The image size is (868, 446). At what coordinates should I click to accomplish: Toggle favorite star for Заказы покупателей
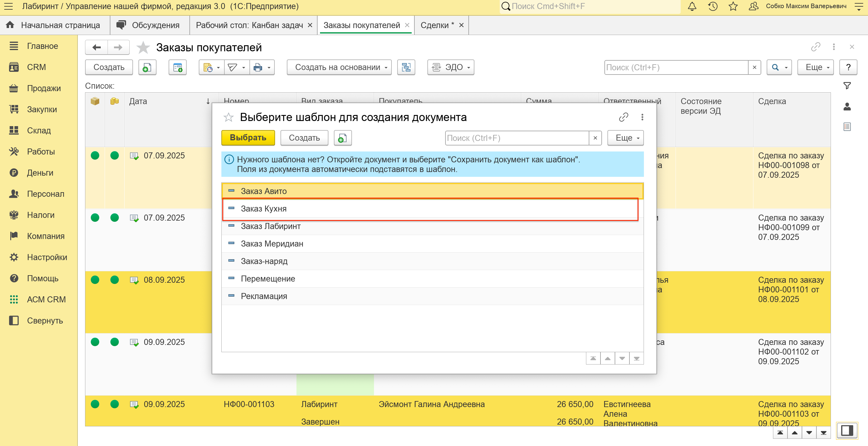tap(143, 48)
